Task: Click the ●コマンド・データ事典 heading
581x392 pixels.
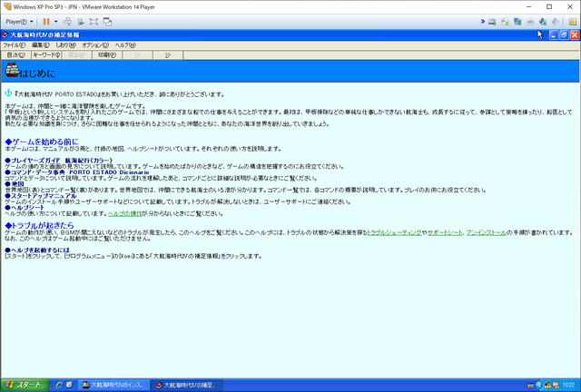Action: 77,172
